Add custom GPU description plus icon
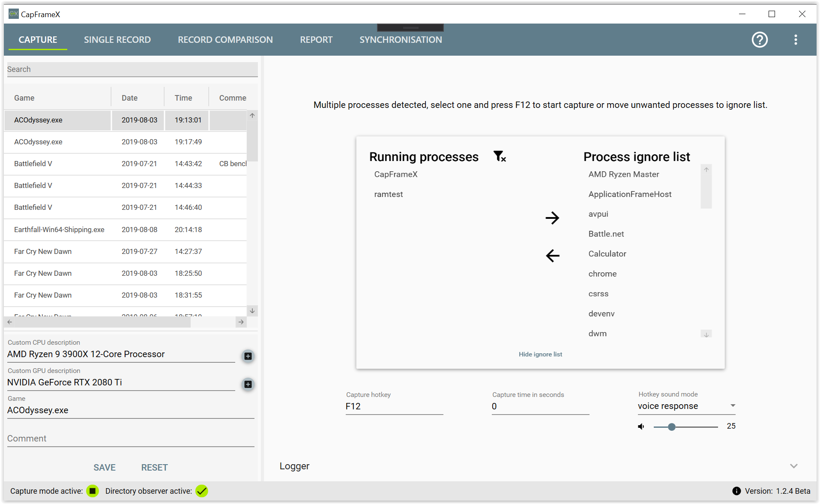This screenshot has height=504, width=820. [248, 385]
